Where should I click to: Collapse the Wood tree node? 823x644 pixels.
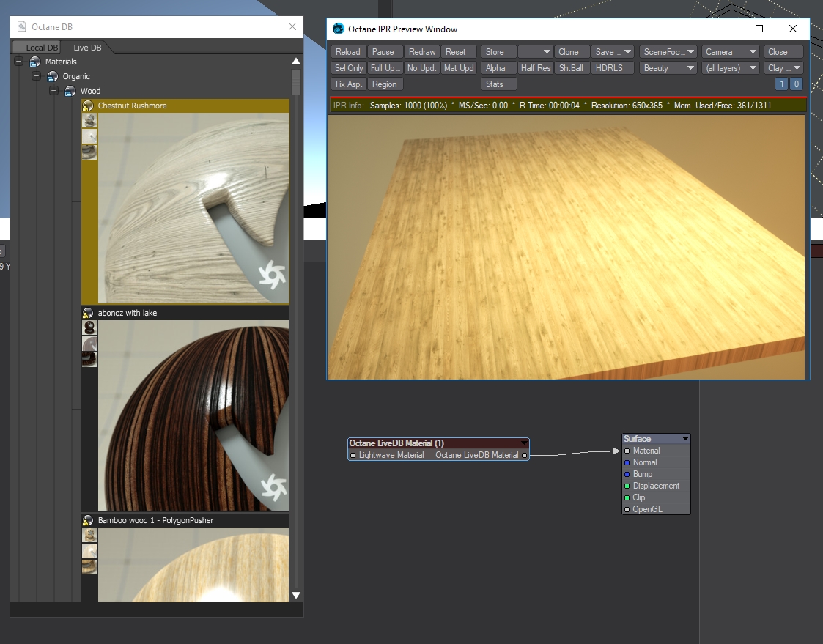coord(53,91)
